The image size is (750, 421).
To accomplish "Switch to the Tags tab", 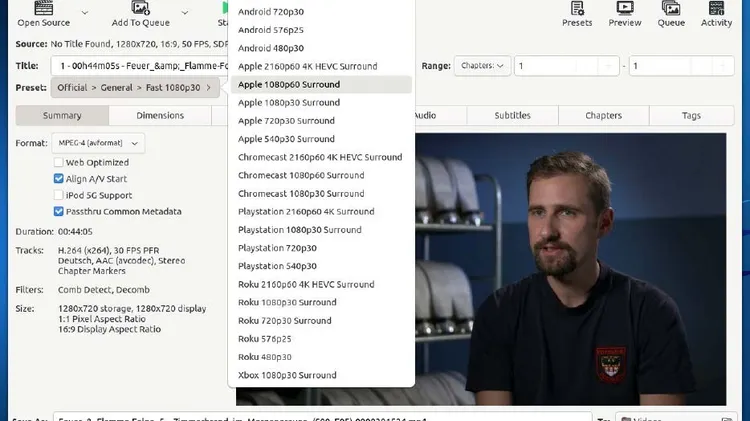I will [x=691, y=115].
